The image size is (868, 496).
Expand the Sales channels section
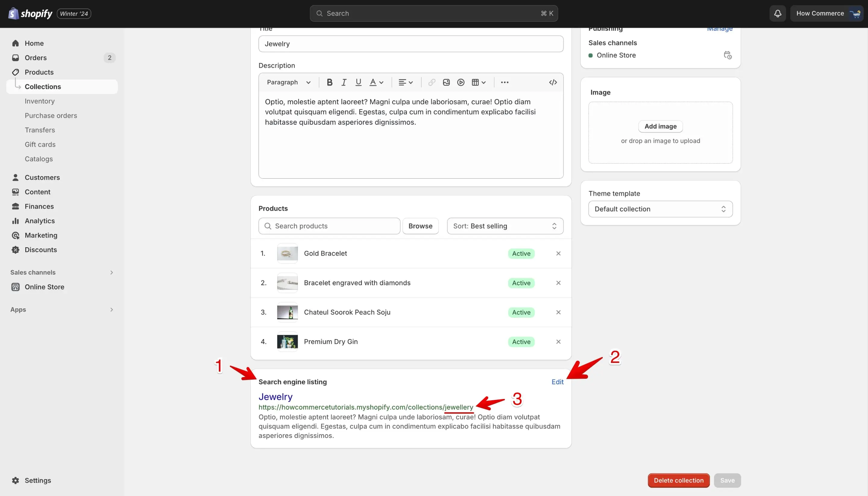tap(111, 272)
